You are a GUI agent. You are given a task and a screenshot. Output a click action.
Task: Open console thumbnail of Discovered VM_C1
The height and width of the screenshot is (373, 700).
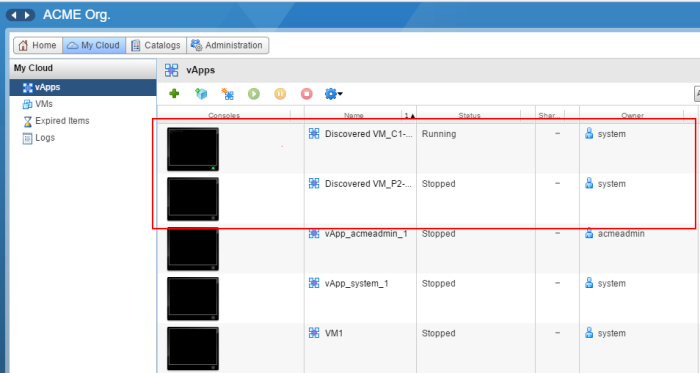pos(193,149)
